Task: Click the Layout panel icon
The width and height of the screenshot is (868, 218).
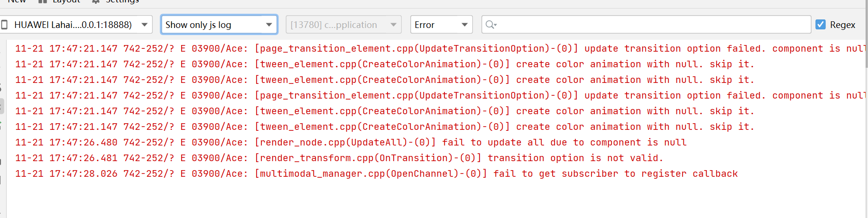Action: point(43,1)
